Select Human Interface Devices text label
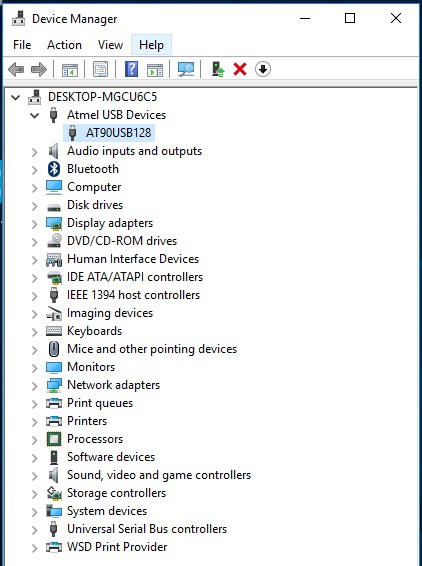This screenshot has width=422, height=566. coord(133,259)
